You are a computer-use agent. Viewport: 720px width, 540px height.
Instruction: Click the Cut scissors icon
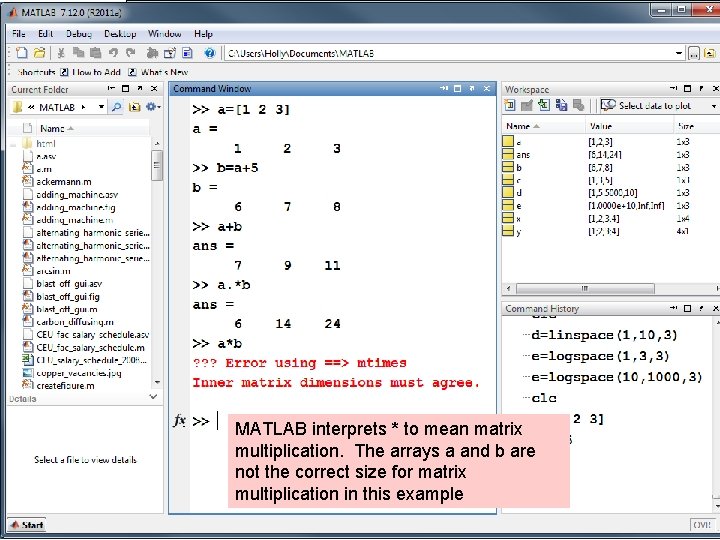[x=61, y=53]
